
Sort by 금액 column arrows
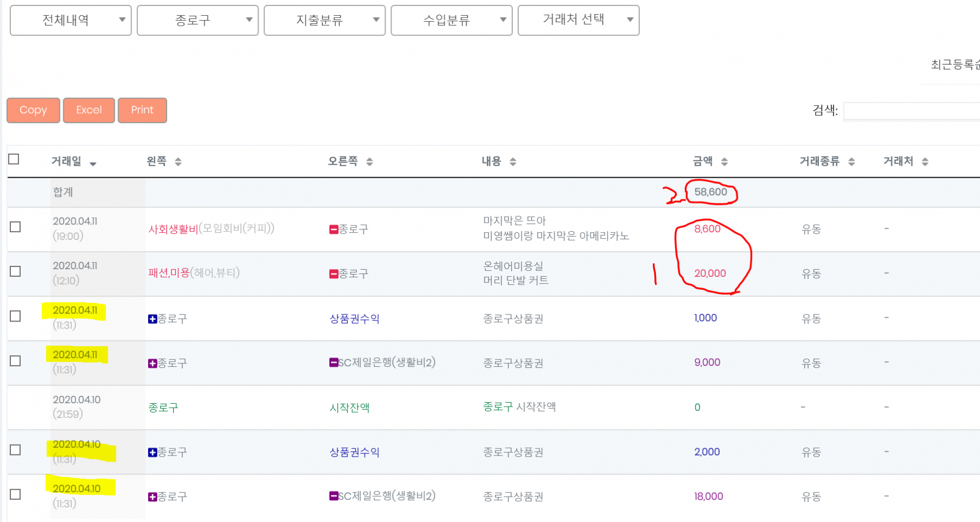tap(724, 162)
